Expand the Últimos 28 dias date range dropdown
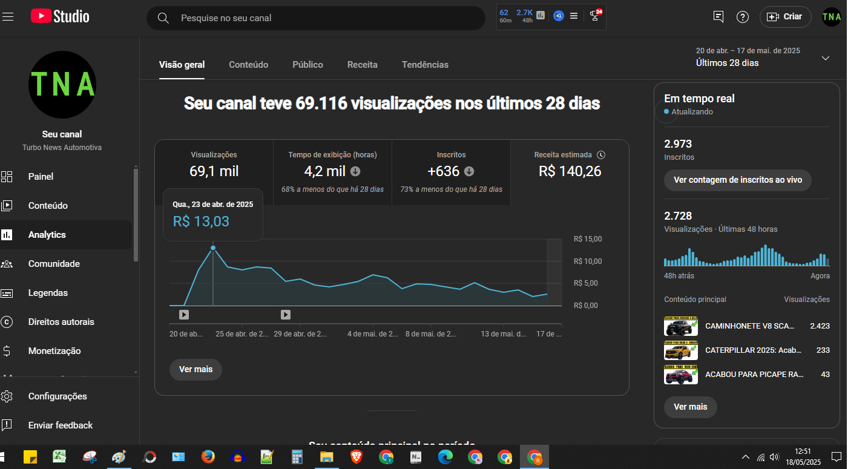 [x=825, y=58]
